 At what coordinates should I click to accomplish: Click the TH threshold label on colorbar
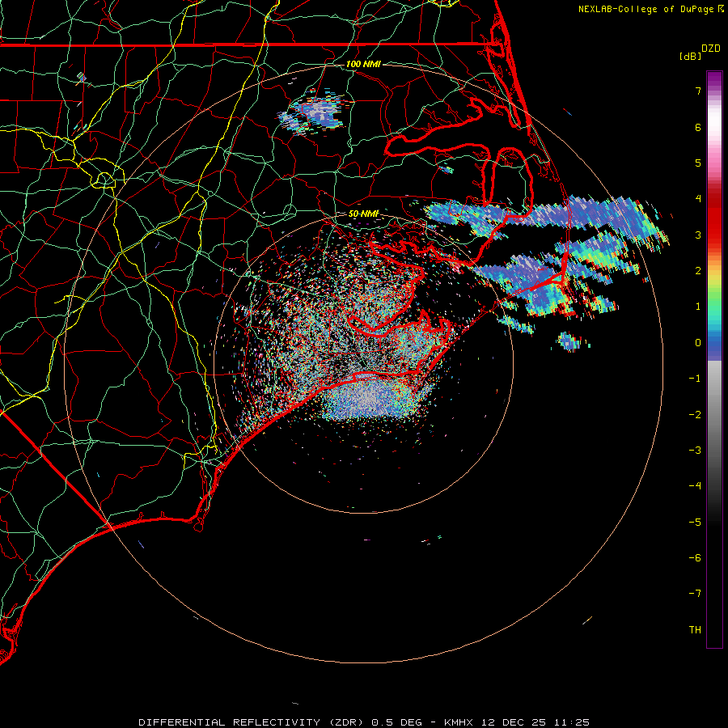(x=695, y=630)
